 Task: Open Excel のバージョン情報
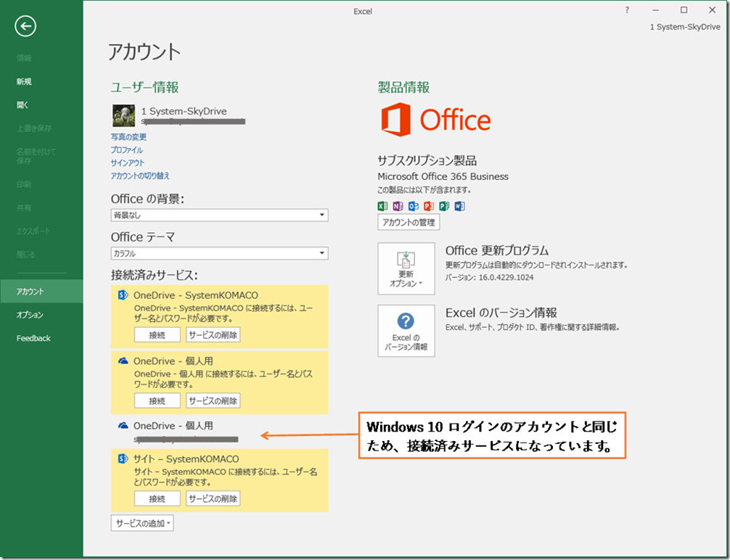click(406, 332)
